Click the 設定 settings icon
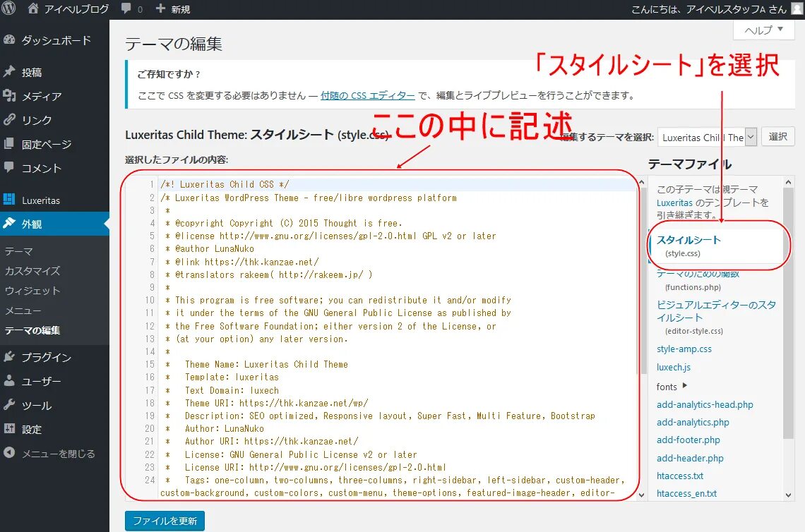 click(x=9, y=428)
